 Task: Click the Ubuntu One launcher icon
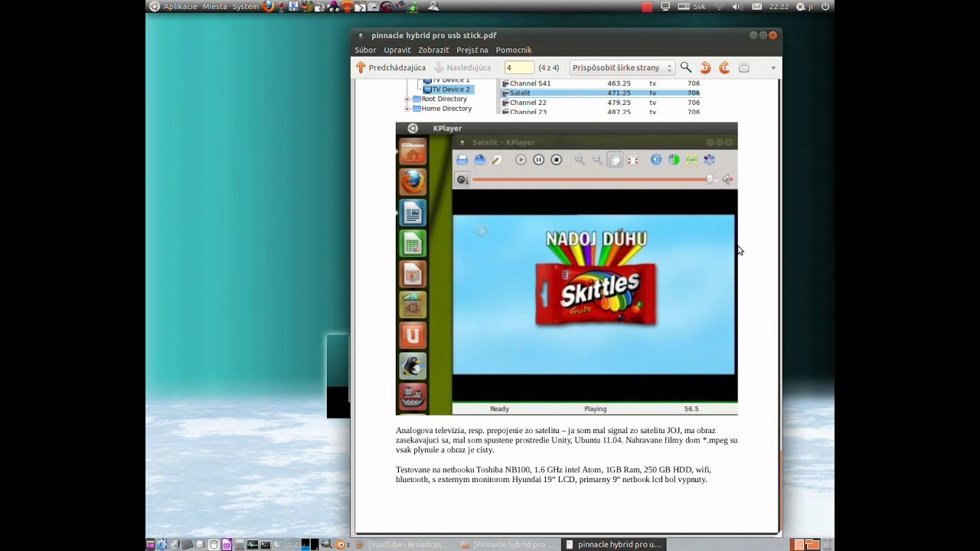(x=413, y=335)
